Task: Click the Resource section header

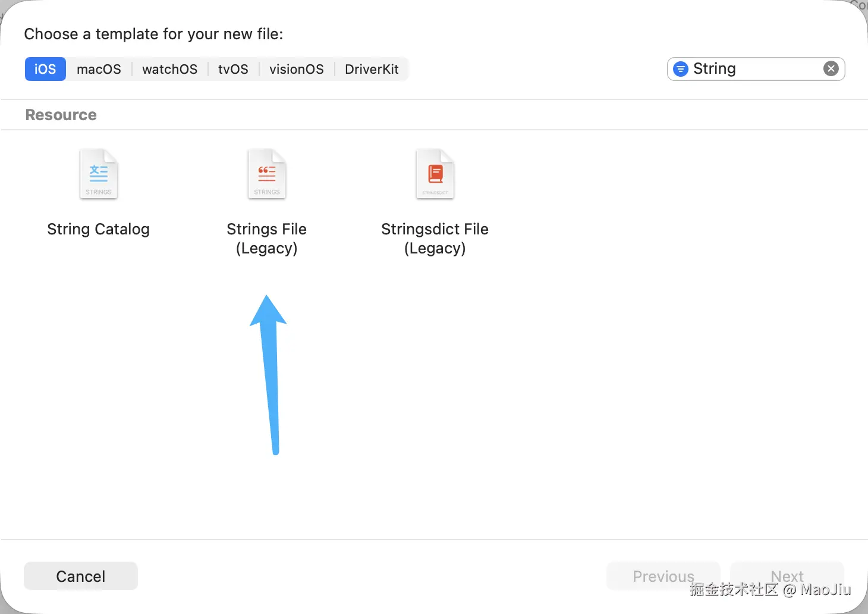Action: coord(61,115)
